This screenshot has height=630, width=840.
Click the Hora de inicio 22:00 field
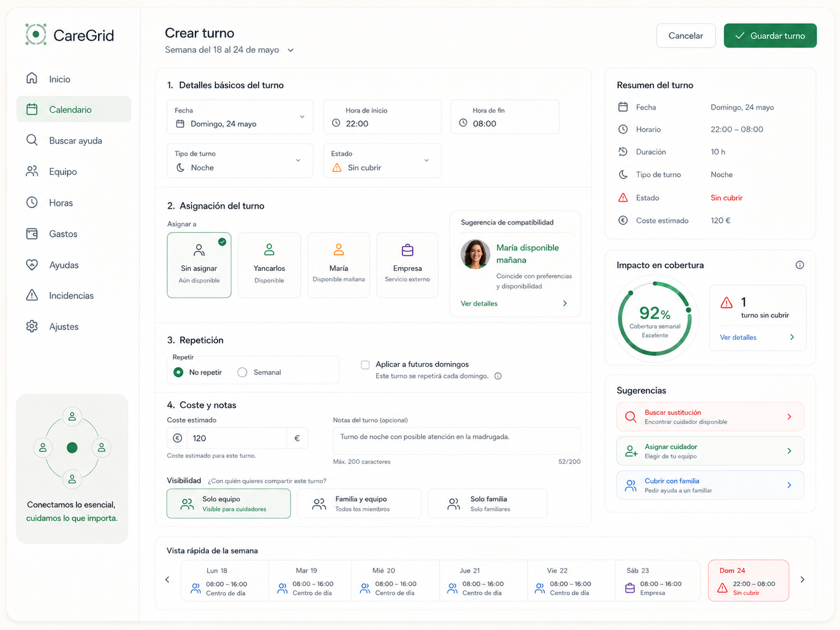point(382,117)
